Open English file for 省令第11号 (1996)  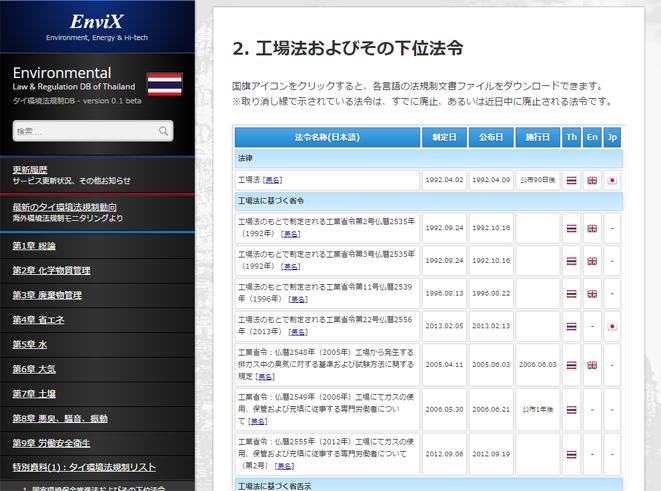(592, 294)
